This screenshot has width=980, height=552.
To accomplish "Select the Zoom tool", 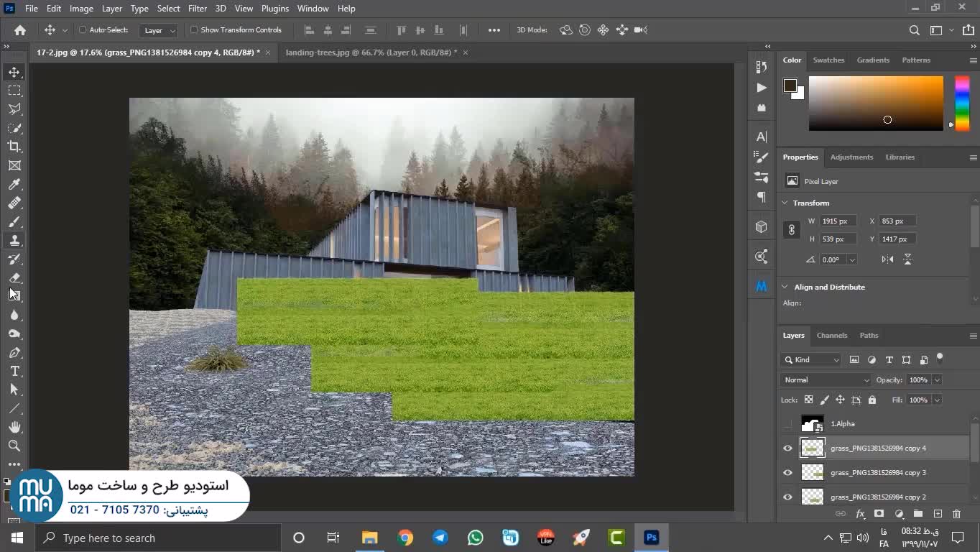I will [x=14, y=446].
